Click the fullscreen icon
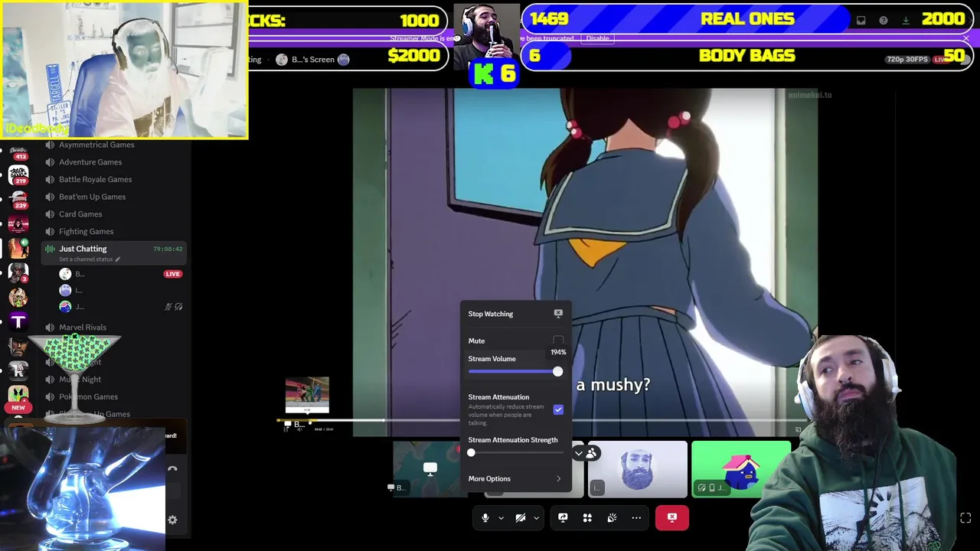Viewport: 980px width, 551px height. 965,518
